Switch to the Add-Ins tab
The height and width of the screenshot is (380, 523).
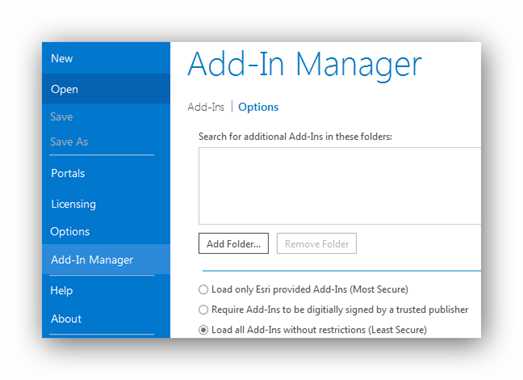click(x=205, y=107)
